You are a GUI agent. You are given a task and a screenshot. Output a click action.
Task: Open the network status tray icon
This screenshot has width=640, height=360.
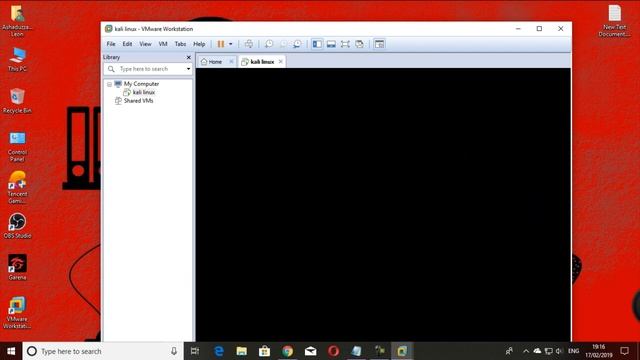click(549, 351)
